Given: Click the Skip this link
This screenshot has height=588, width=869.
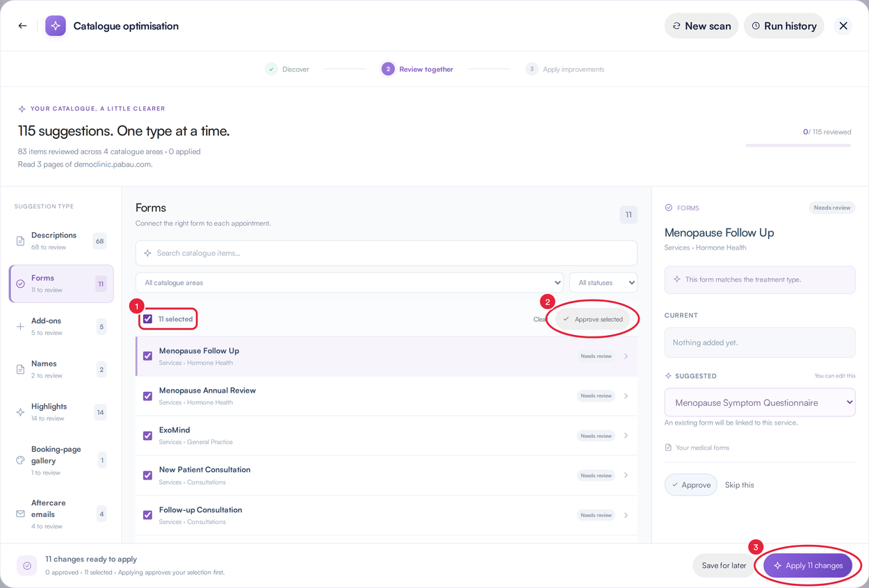Looking at the screenshot, I should (739, 485).
